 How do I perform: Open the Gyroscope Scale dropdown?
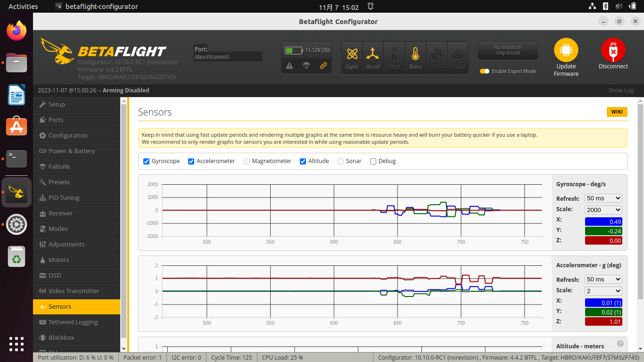603,210
